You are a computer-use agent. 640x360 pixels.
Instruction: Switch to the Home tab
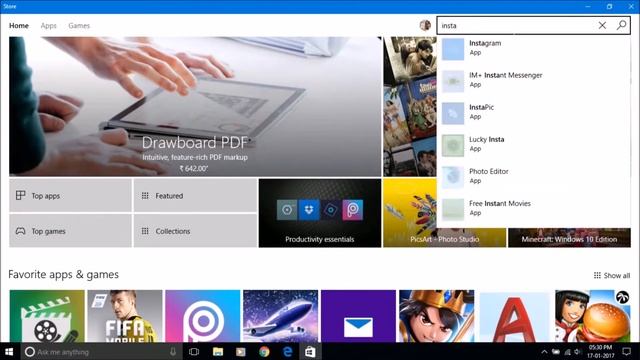pyautogui.click(x=19, y=25)
